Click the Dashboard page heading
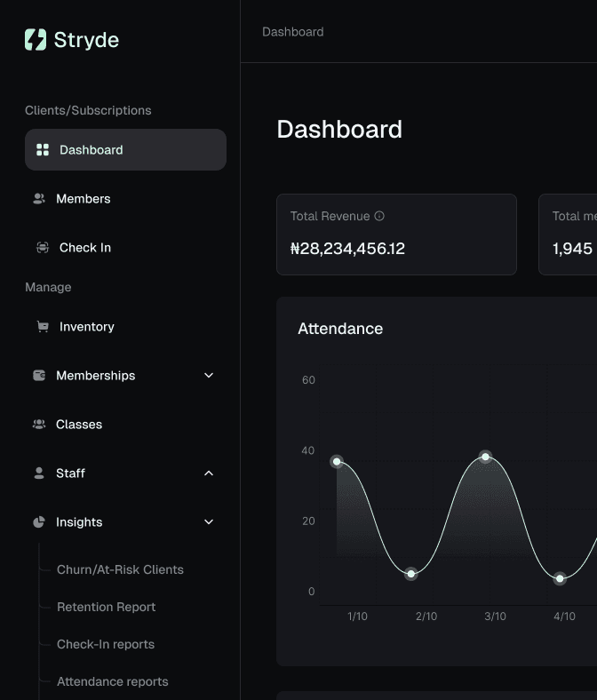Viewport: 597px width, 700px height. point(339,130)
